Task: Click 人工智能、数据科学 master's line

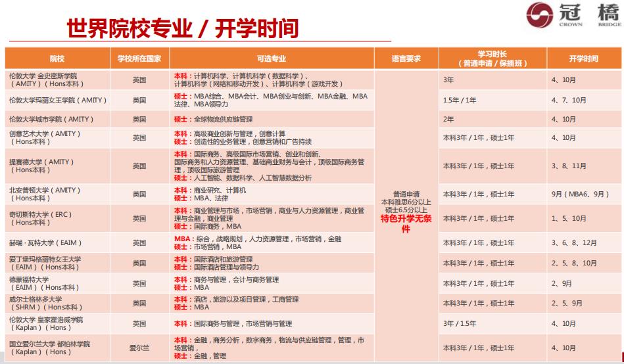Action: pos(243,178)
